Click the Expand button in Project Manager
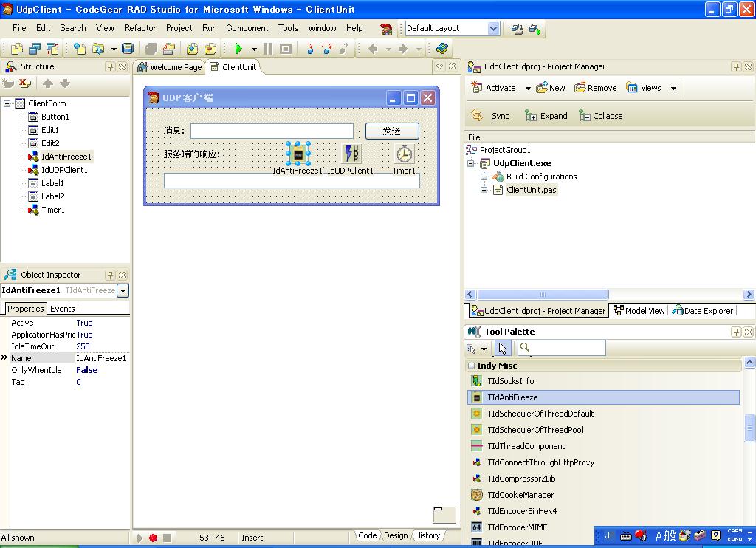This screenshot has width=756, height=548. pyautogui.click(x=546, y=116)
